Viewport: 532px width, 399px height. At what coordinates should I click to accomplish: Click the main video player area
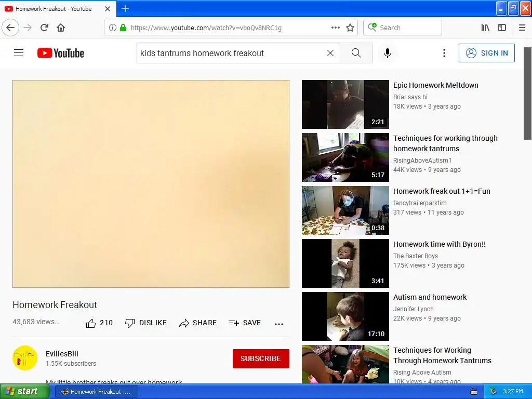pyautogui.click(x=151, y=184)
